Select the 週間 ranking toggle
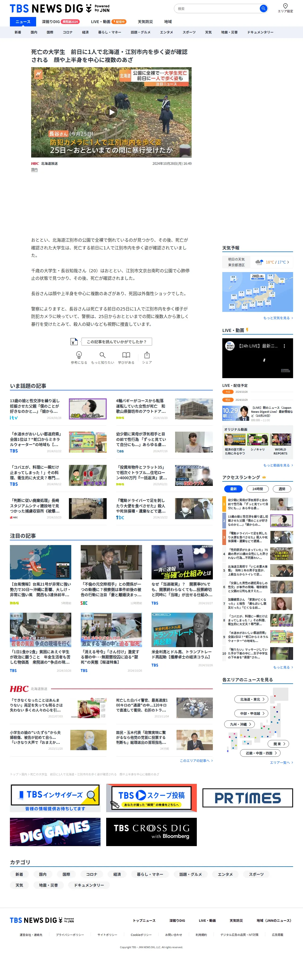This screenshot has height=980, width=303. 282,489
